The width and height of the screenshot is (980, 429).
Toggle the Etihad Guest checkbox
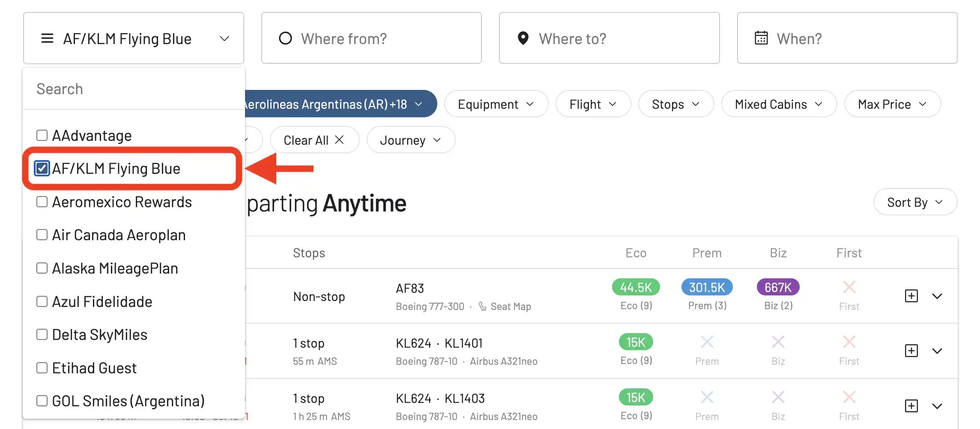pos(42,368)
